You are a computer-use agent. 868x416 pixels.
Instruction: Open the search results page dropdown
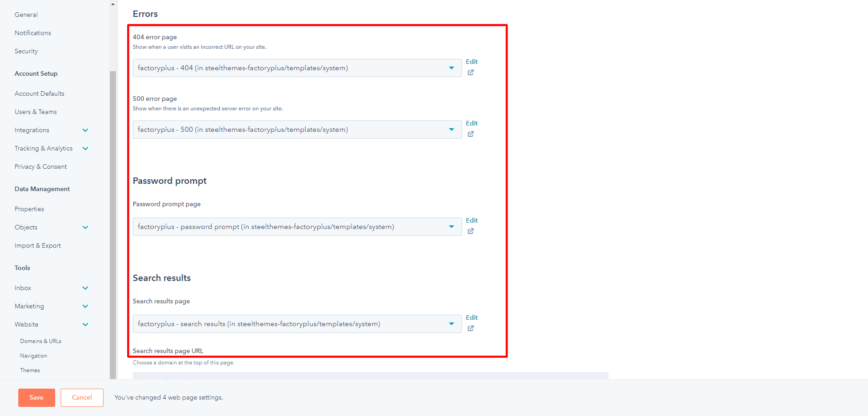pyautogui.click(x=297, y=324)
